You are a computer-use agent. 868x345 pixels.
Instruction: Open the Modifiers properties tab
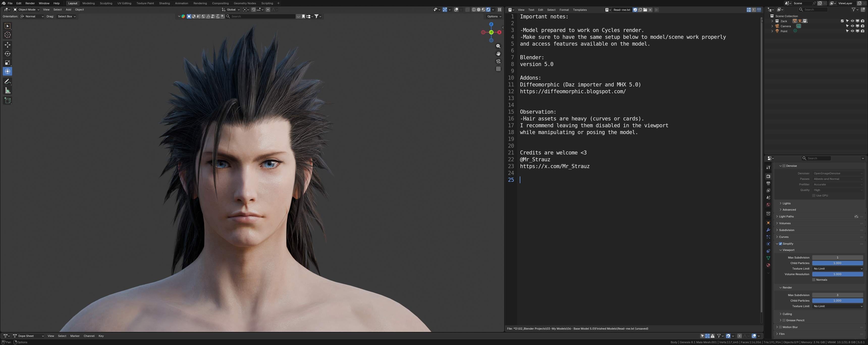point(768,230)
